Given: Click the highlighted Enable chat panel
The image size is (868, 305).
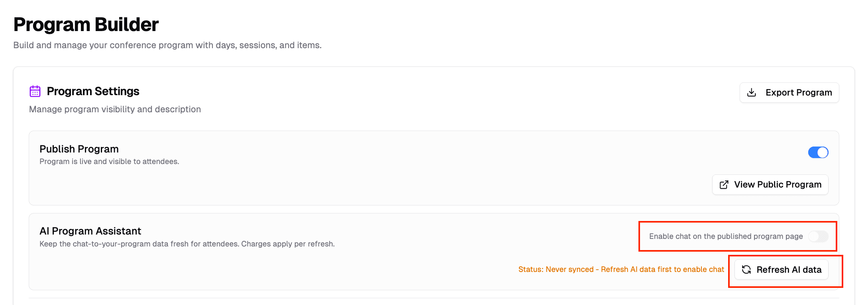Looking at the screenshot, I should [737, 236].
